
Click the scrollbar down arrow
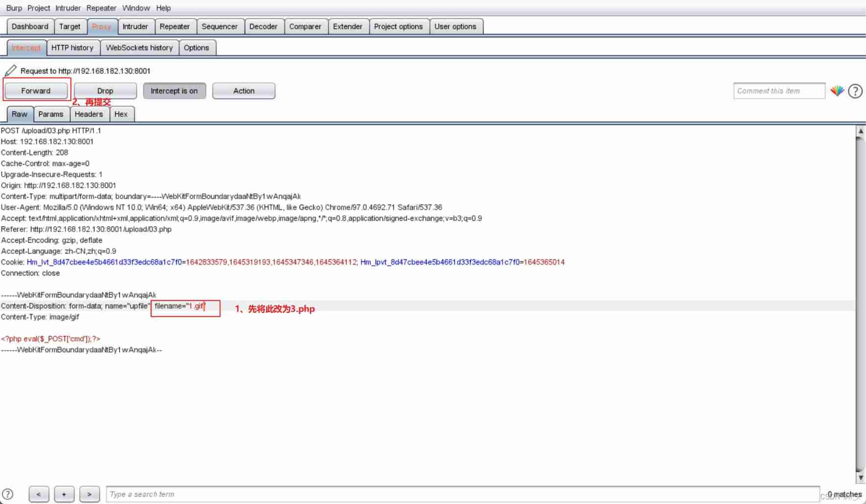[860, 478]
